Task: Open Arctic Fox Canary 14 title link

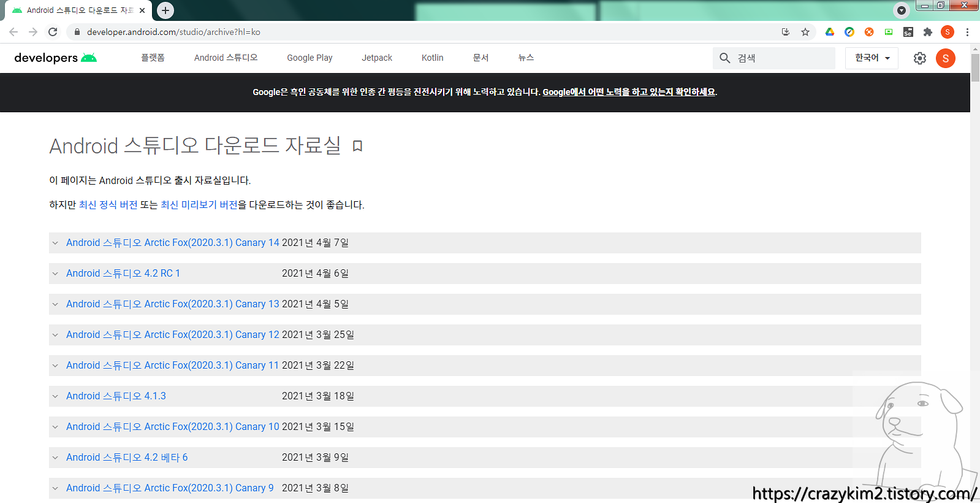Action: [173, 243]
